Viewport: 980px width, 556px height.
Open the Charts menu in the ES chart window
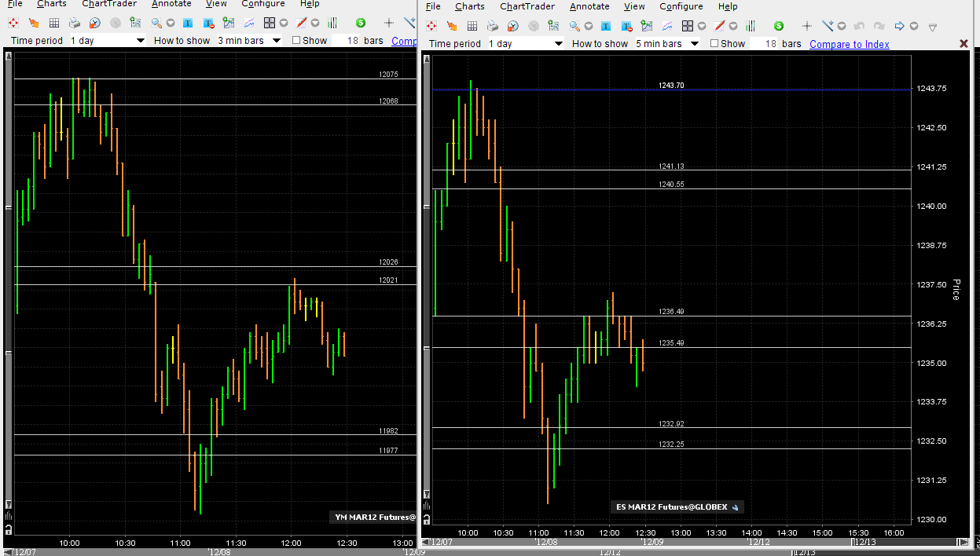[469, 6]
